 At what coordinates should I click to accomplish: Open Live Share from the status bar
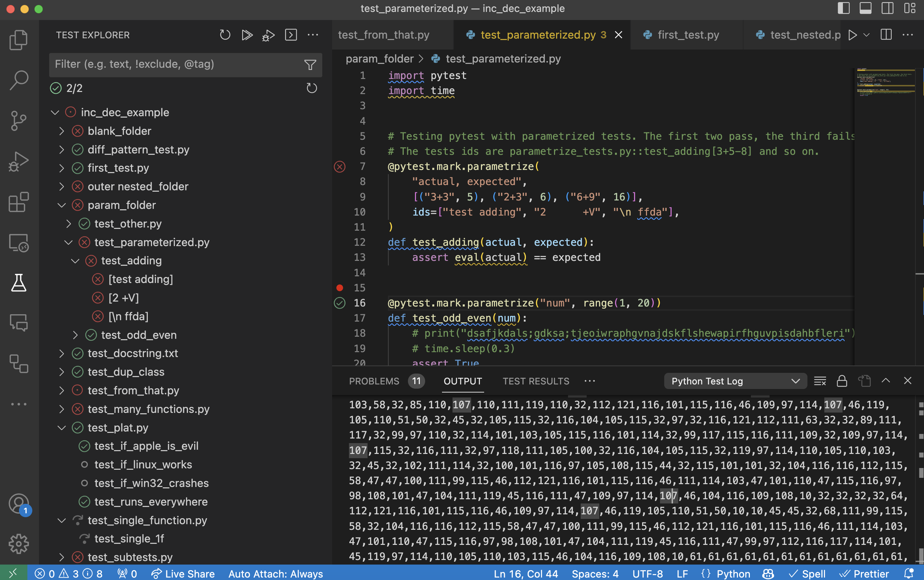coord(183,573)
